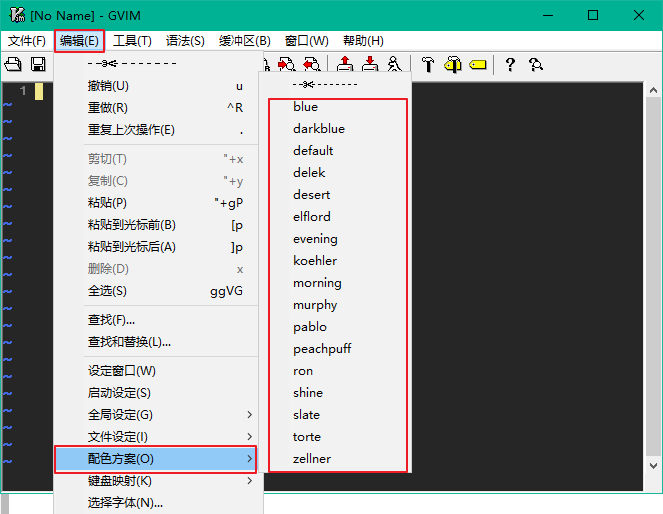
Task: Apply the morning color scheme
Action: 335,283
